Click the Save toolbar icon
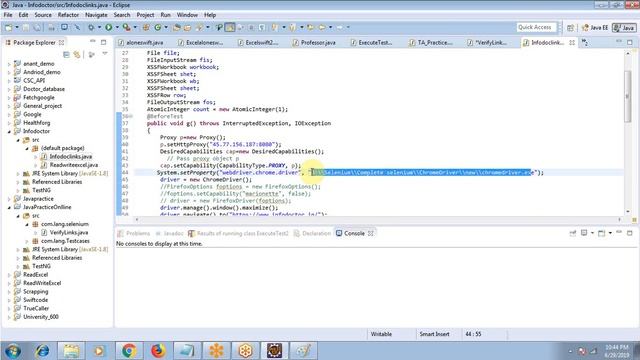This screenshot has height=360, width=640. (26, 27)
